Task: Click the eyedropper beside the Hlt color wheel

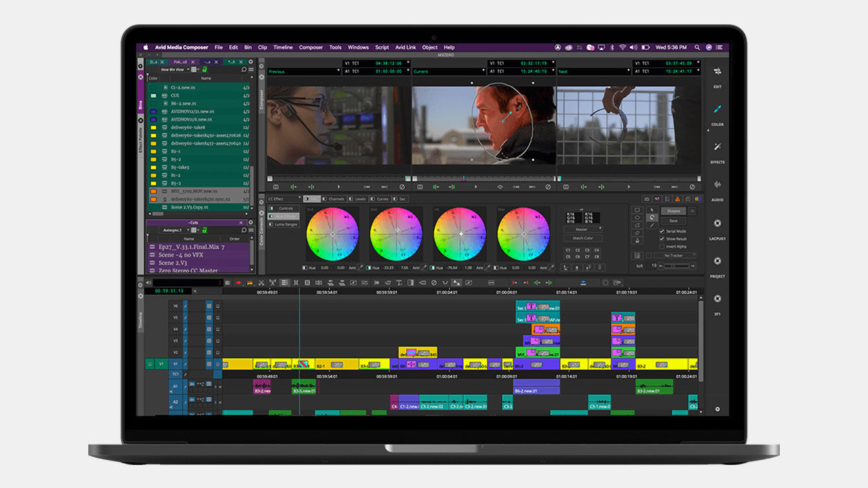Action: (x=487, y=268)
